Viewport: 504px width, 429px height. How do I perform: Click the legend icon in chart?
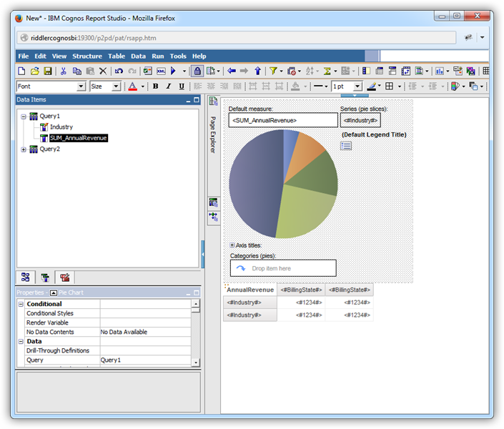[x=346, y=146]
